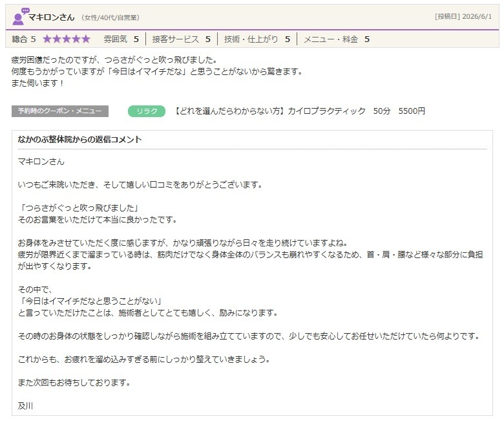504x423 pixels.
Task: Click the five purple rating stars
Action: (x=67, y=39)
